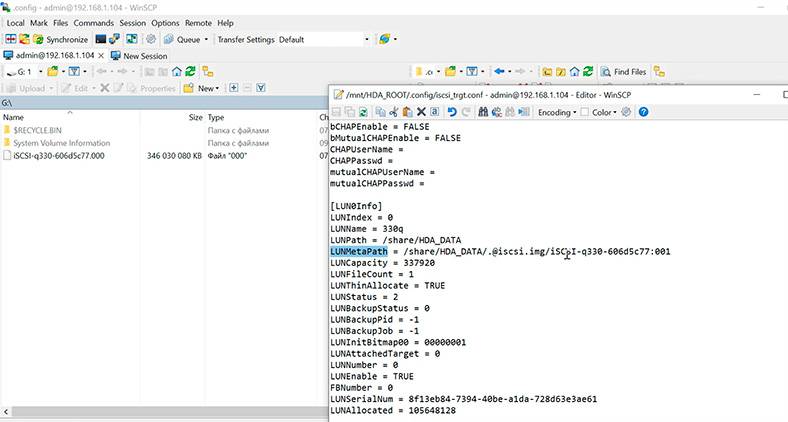This screenshot has width=788, height=422.
Task: Click the Select All icon in the editor
Action: 435,112
